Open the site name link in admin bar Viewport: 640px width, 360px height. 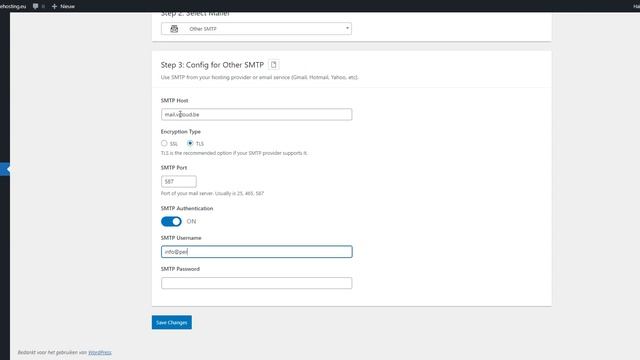13,6
